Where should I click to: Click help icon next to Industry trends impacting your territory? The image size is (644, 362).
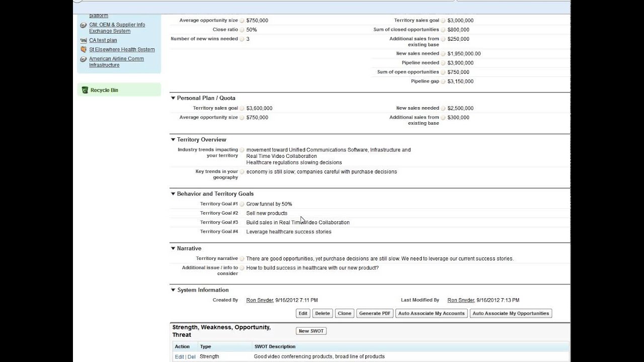pyautogui.click(x=242, y=150)
